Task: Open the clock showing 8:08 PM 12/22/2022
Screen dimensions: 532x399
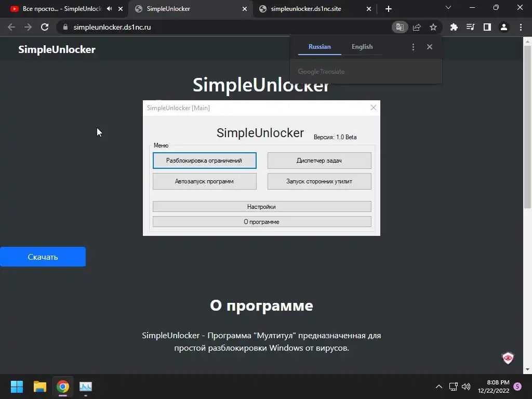Action: click(494, 387)
